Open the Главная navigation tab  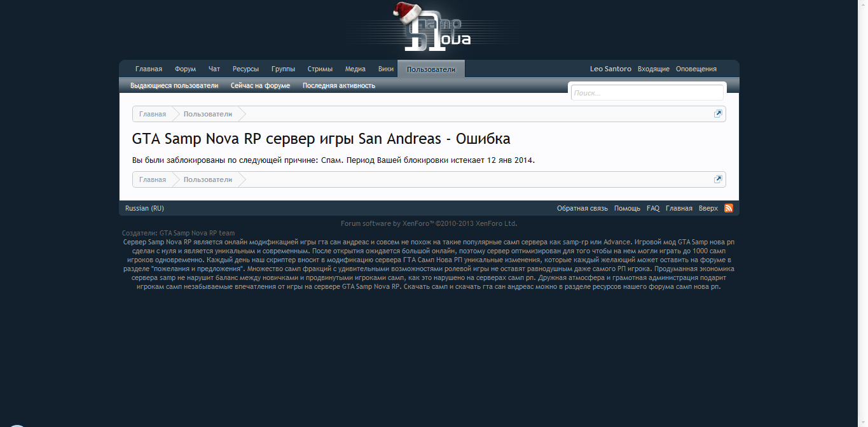click(x=149, y=69)
